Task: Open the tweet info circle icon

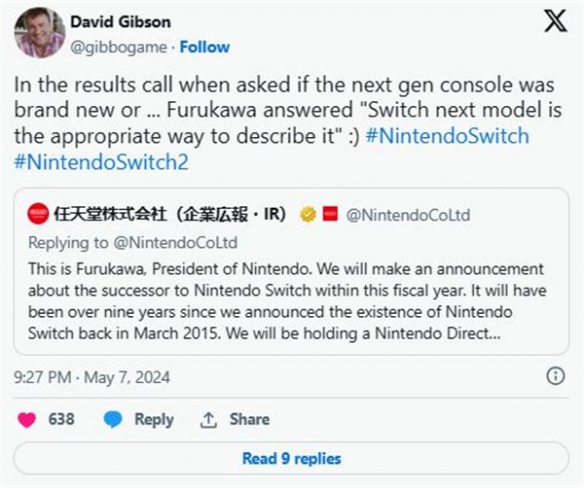Action: click(x=555, y=376)
